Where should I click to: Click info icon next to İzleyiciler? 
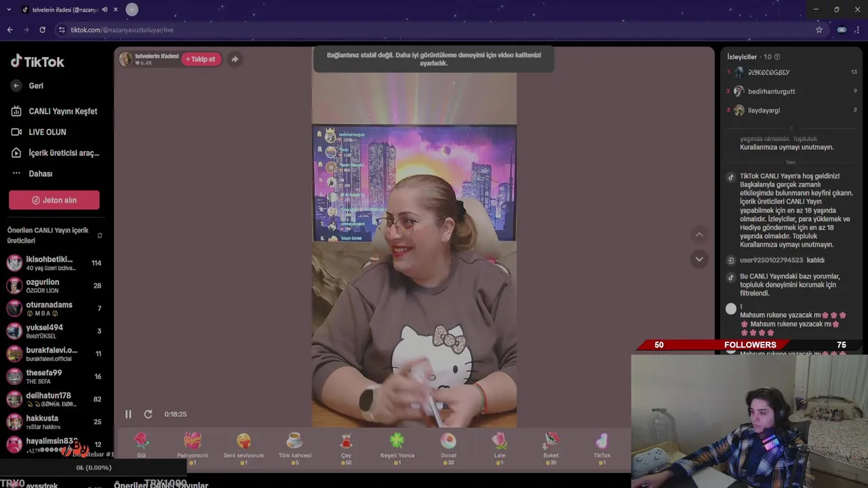(x=777, y=57)
